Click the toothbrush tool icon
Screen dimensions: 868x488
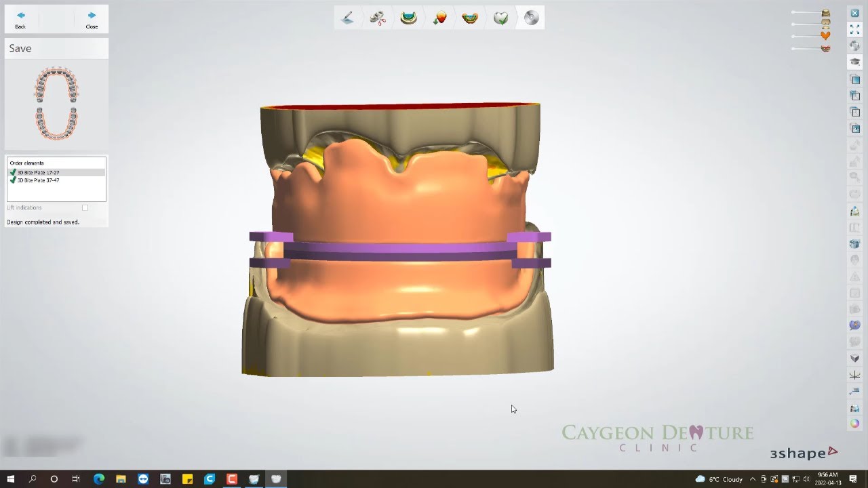854,391
